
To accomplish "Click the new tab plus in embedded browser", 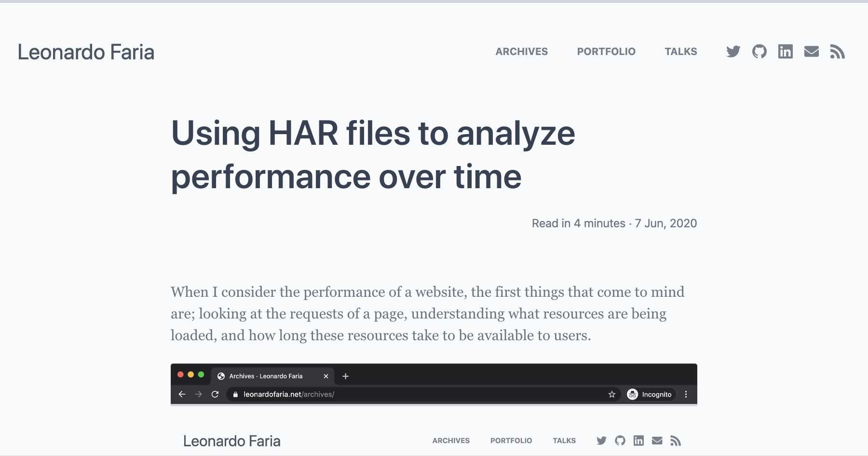I will tap(345, 376).
